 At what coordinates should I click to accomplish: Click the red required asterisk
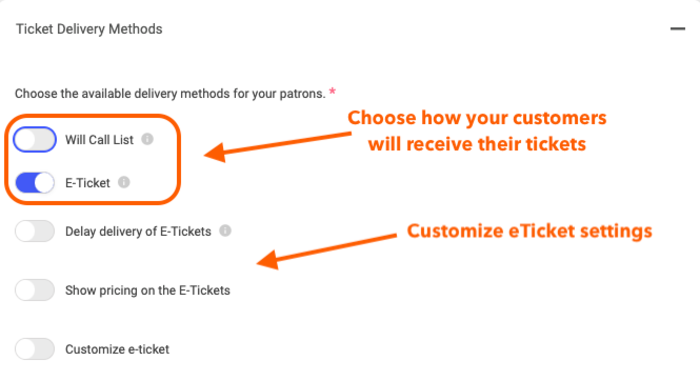click(x=332, y=92)
